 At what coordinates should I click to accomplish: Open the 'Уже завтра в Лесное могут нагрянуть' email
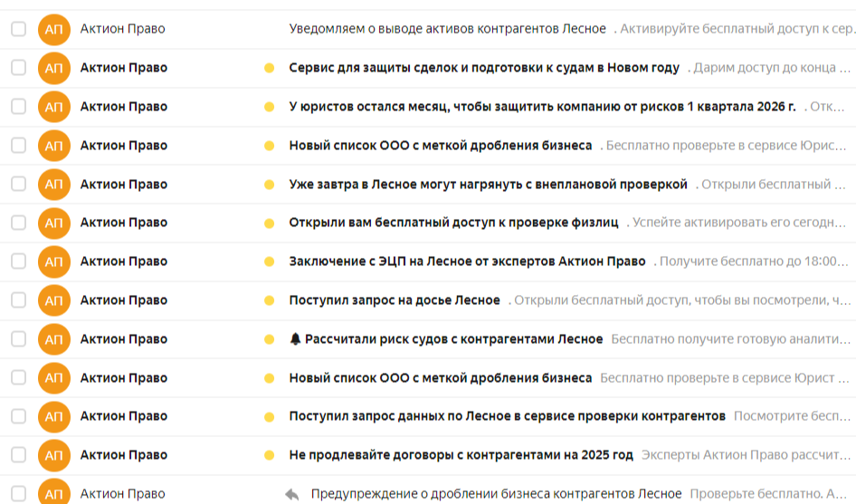tap(488, 184)
